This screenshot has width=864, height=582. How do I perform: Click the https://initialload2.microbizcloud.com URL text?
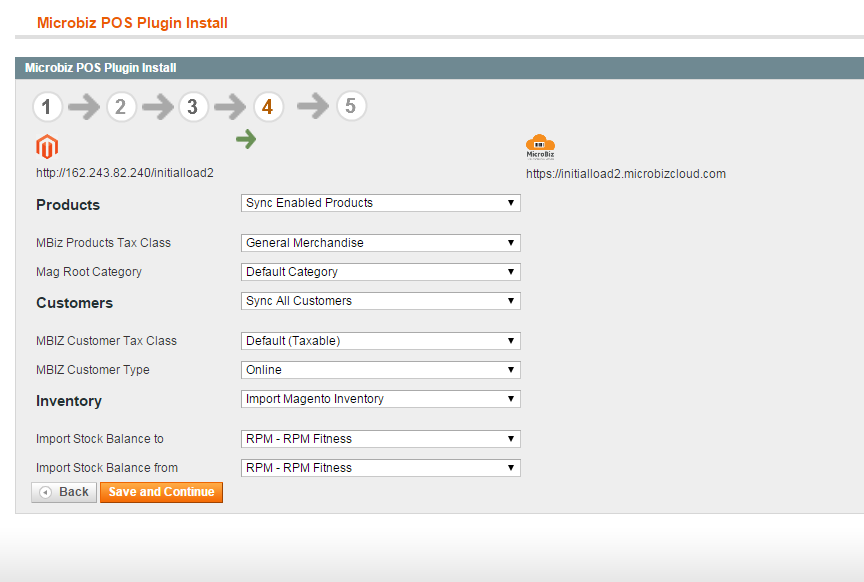coord(626,174)
